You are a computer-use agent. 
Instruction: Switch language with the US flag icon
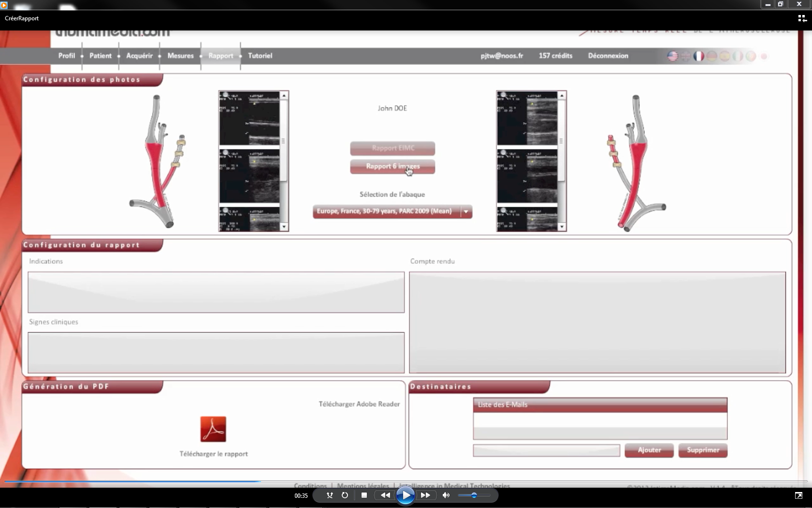click(x=672, y=56)
